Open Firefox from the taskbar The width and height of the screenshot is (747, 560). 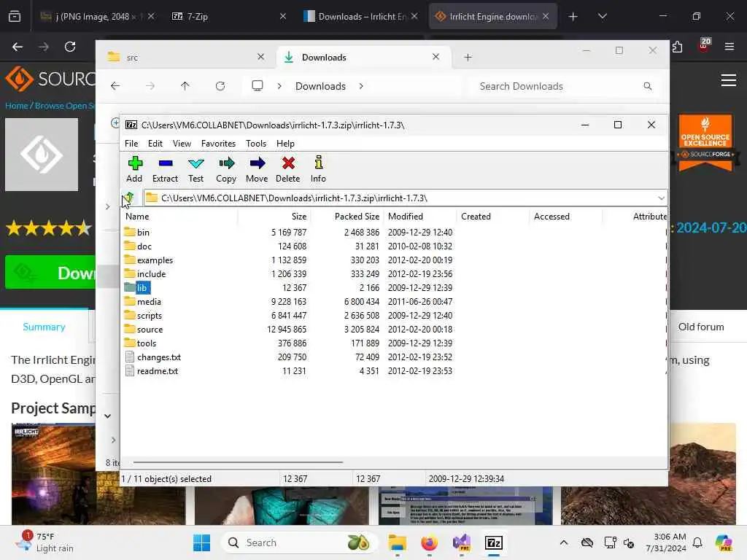429,542
